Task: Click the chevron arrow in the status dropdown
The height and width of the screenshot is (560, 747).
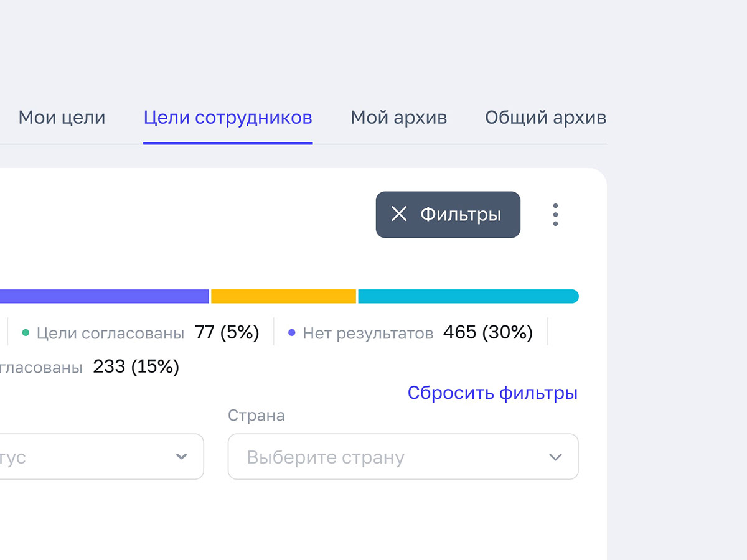Action: (x=181, y=457)
